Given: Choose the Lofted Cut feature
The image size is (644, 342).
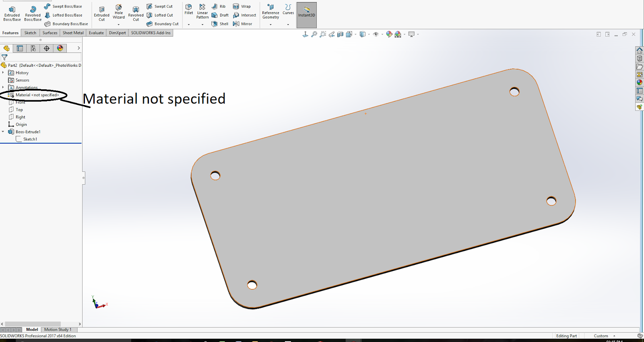Looking at the screenshot, I should [x=159, y=15].
